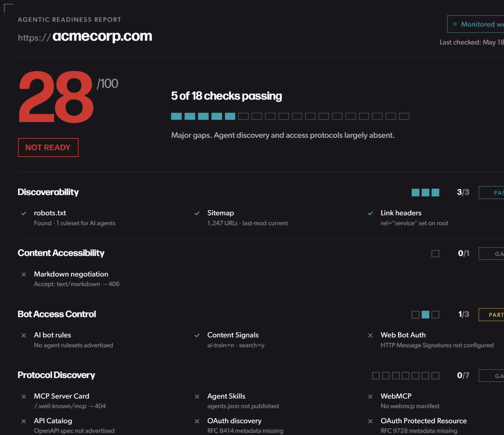Click the 3/3 Discoverability score

coord(463,192)
